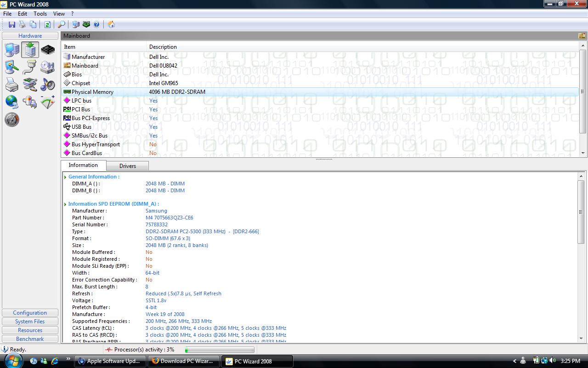The width and height of the screenshot is (588, 368).
Task: Open the Resources panel
Action: (30, 330)
